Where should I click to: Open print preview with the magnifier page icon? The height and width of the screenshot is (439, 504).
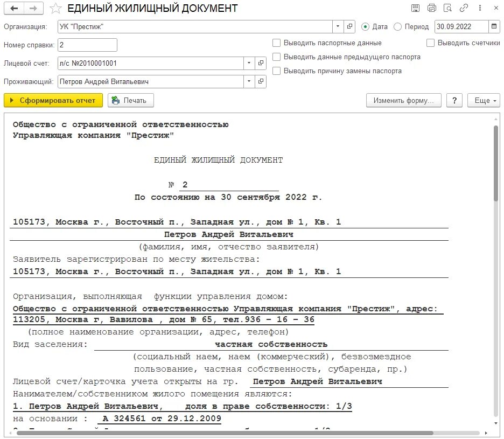coord(447,8)
